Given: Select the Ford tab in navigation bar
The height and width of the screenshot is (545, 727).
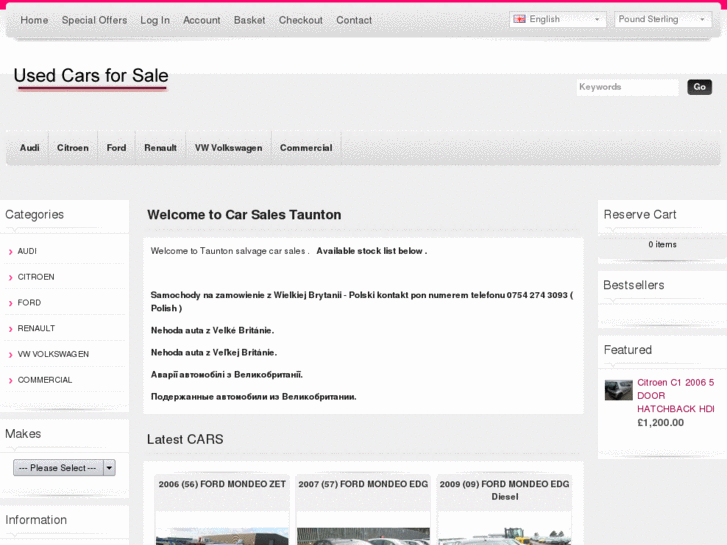Looking at the screenshot, I should pyautogui.click(x=116, y=148).
